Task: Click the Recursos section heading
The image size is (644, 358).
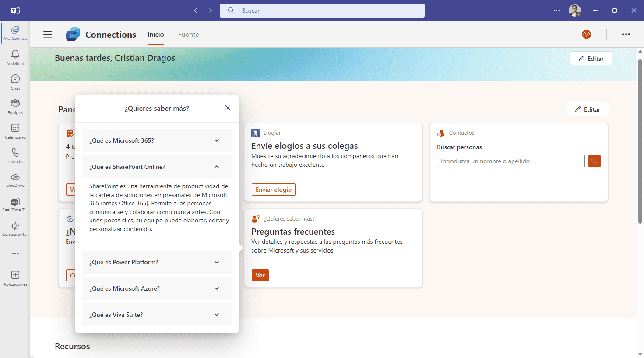Action: (72, 346)
